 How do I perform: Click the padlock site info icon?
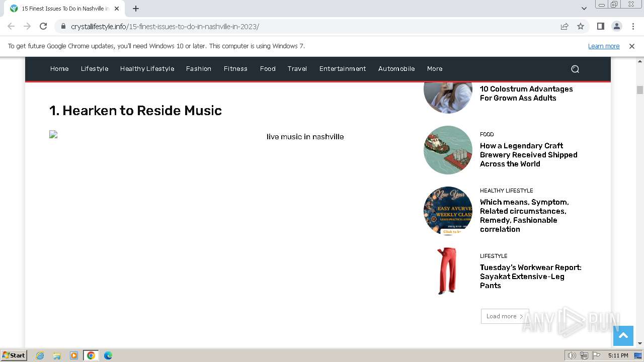63,27
